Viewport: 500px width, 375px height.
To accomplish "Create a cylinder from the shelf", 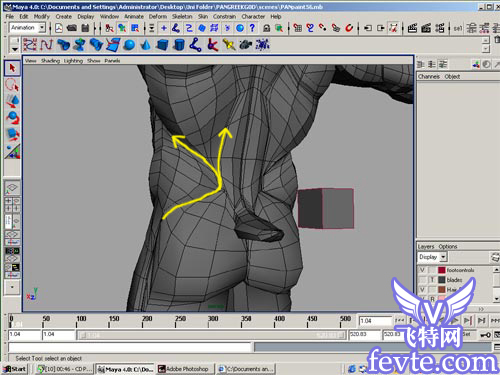I will [179, 45].
